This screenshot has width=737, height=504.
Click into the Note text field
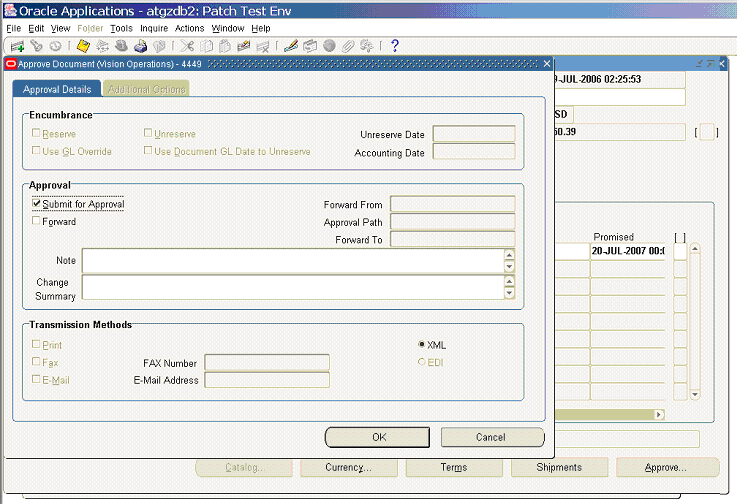293,261
